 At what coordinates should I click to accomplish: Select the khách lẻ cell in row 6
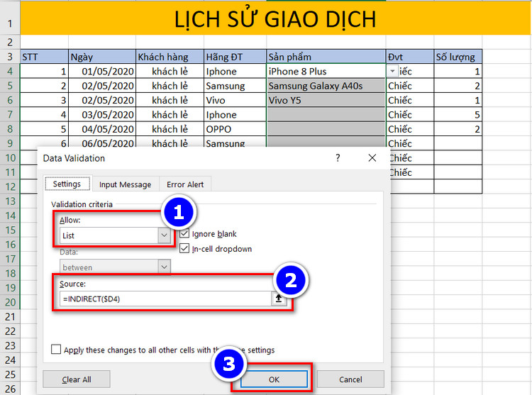tap(170, 101)
